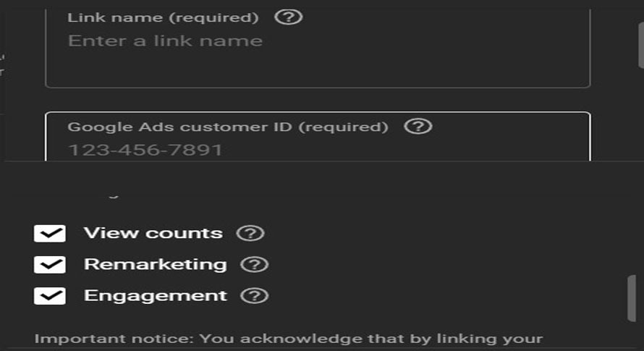The image size is (644, 351).
Task: Click the "Google Ads customer ID (required)" label
Action: pyautogui.click(x=227, y=127)
